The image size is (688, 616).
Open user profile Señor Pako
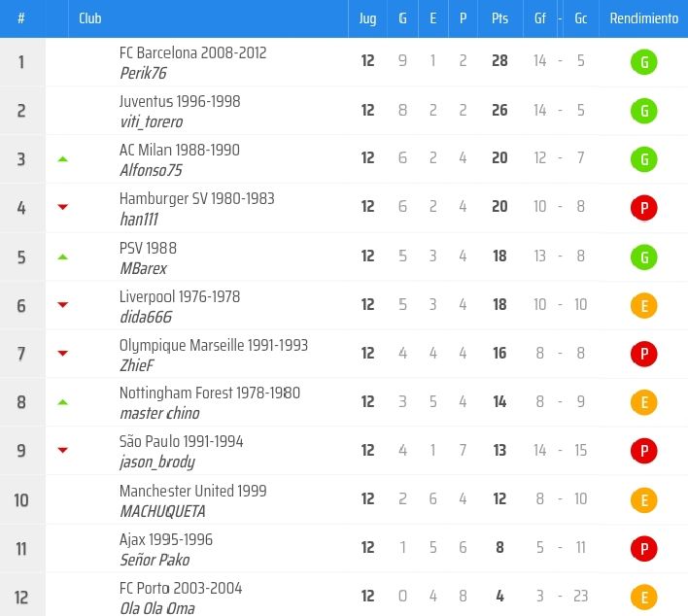click(x=155, y=560)
